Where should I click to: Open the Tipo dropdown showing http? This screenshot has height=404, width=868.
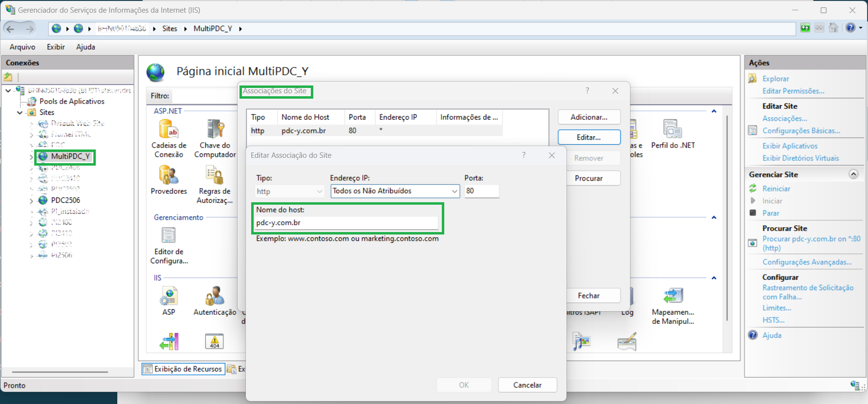(x=290, y=191)
